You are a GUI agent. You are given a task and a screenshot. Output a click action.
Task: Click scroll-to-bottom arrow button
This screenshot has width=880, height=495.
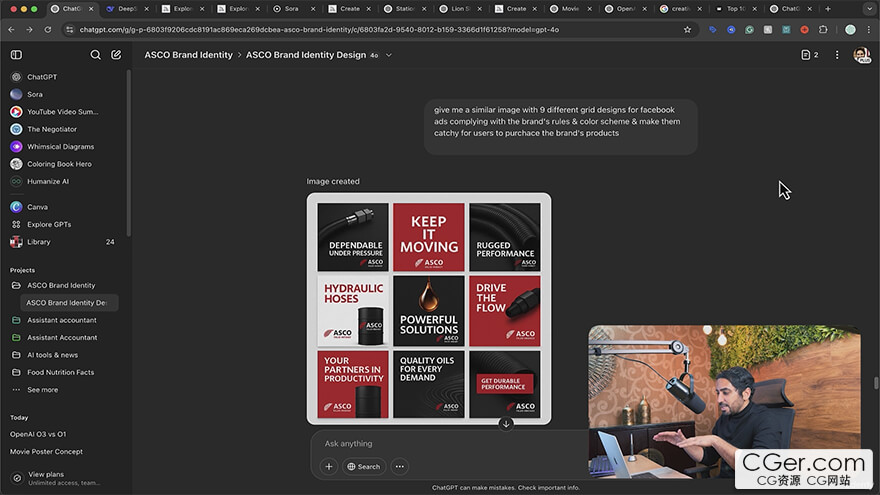tap(506, 424)
